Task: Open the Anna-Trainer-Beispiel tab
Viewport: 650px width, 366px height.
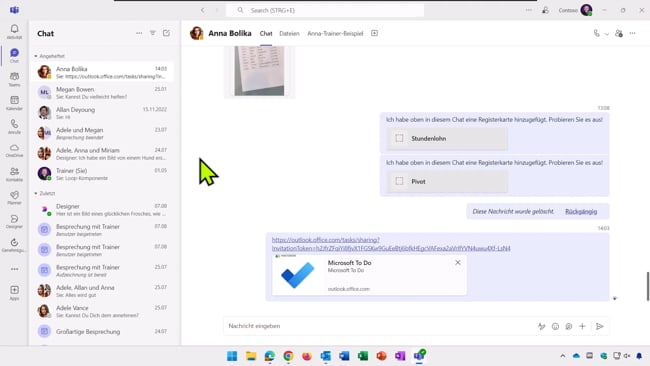Action: tap(335, 33)
